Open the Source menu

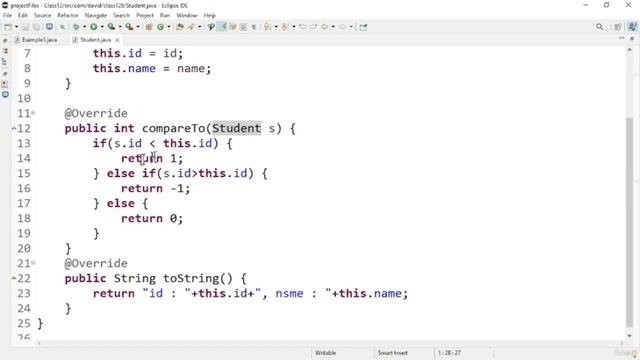coord(42,16)
